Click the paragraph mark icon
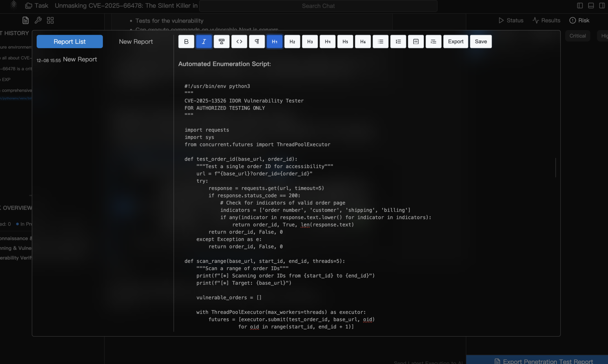The width and height of the screenshot is (608, 364). [256, 41]
